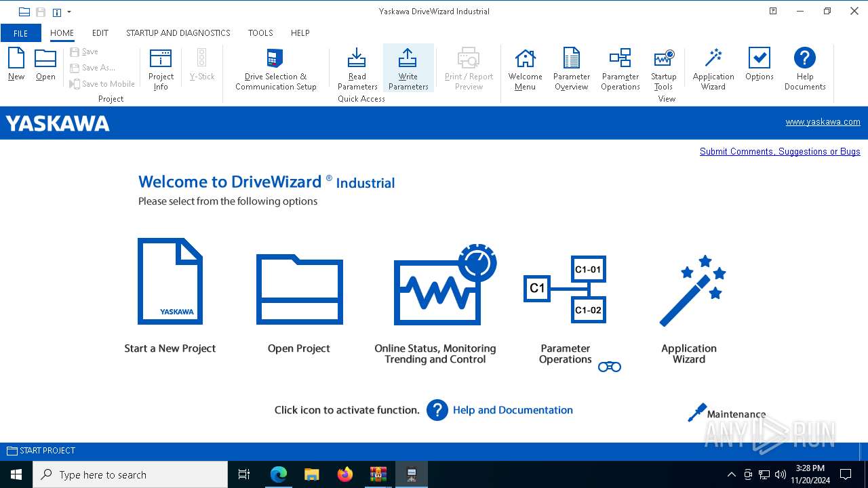Screen dimensions: 868x488
Task: Open the STARTUP AND DIAGNOSTICS tab
Action: (x=178, y=33)
